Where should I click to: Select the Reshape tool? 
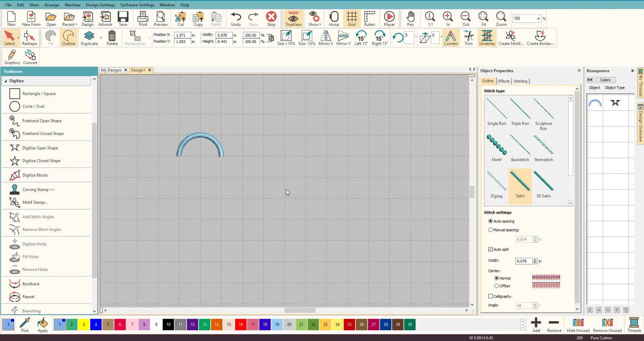click(29, 38)
